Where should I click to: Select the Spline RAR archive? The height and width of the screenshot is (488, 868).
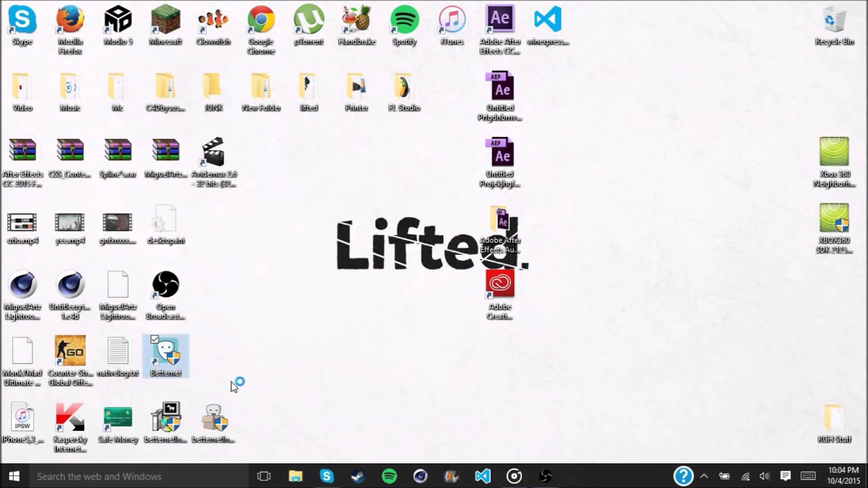[118, 159]
